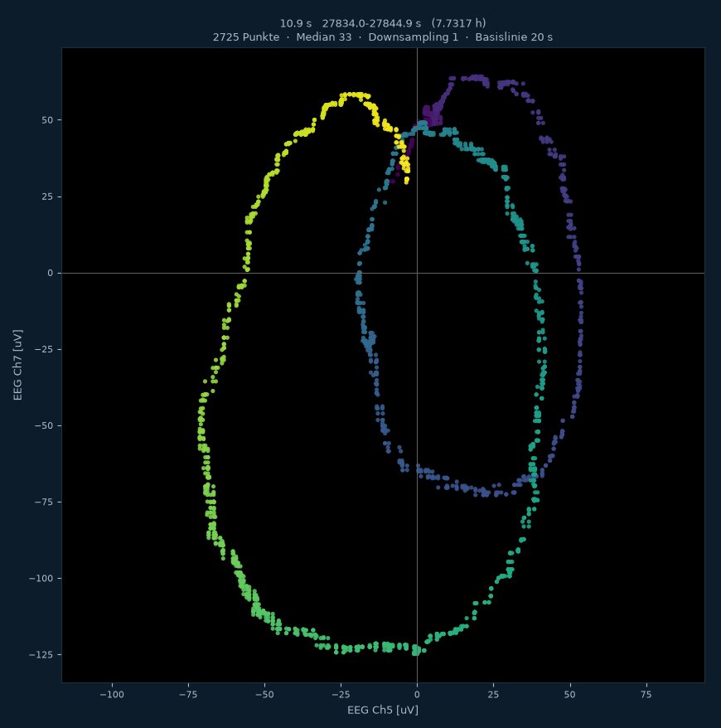
Task: Click the "EEG Ch7 [uV]" axis label
Action: click(17, 365)
